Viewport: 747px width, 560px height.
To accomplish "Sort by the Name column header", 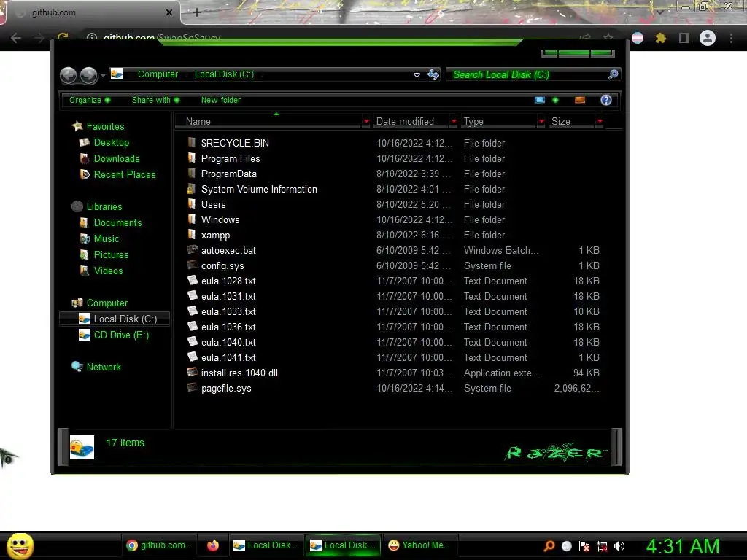I will [268, 122].
